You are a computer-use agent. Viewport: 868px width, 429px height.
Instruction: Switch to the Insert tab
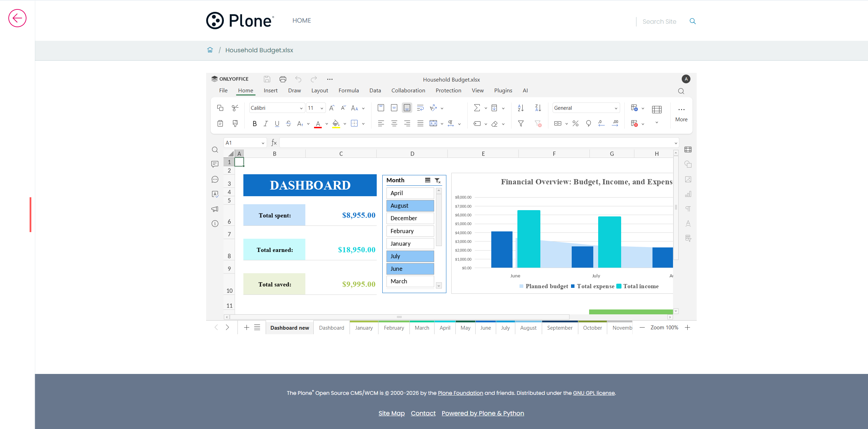coord(271,91)
